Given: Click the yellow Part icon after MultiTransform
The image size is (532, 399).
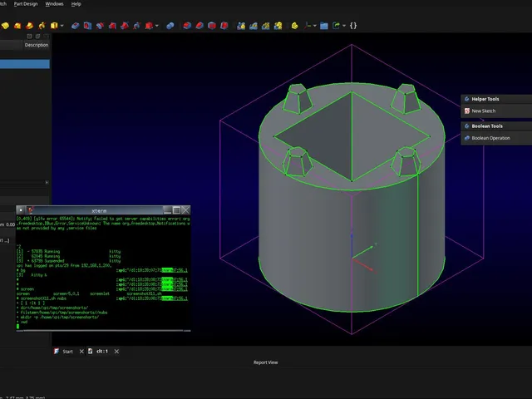Looking at the screenshot, I should [x=294, y=26].
